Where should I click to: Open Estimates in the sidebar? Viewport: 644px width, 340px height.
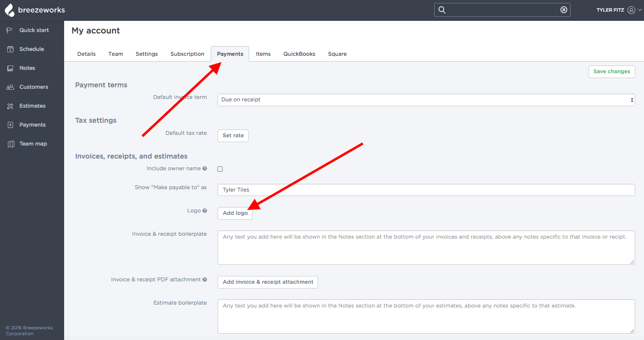[32, 106]
